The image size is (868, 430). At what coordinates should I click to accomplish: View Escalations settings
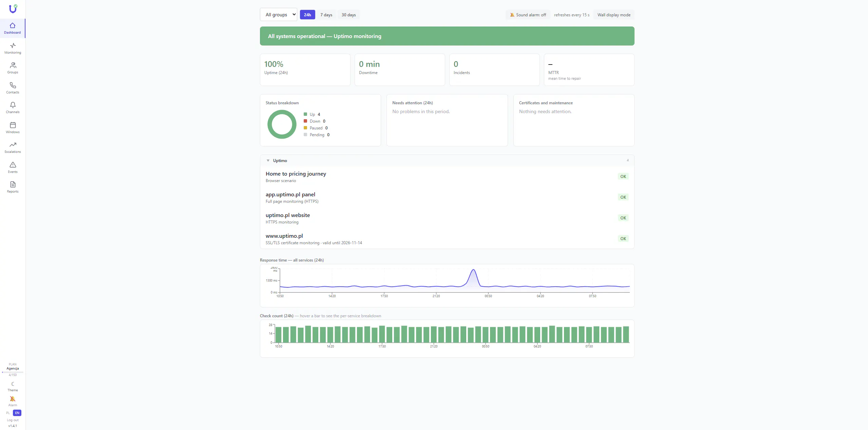[x=13, y=147]
